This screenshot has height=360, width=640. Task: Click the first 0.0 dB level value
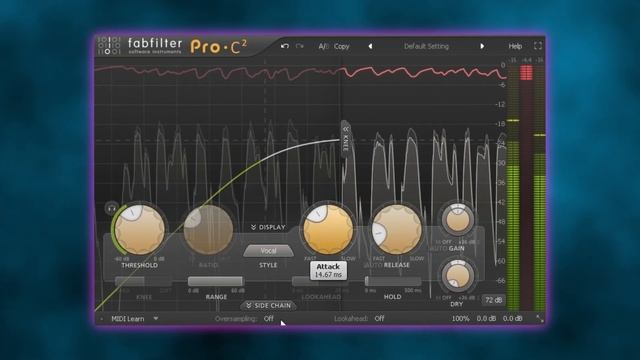click(486, 318)
